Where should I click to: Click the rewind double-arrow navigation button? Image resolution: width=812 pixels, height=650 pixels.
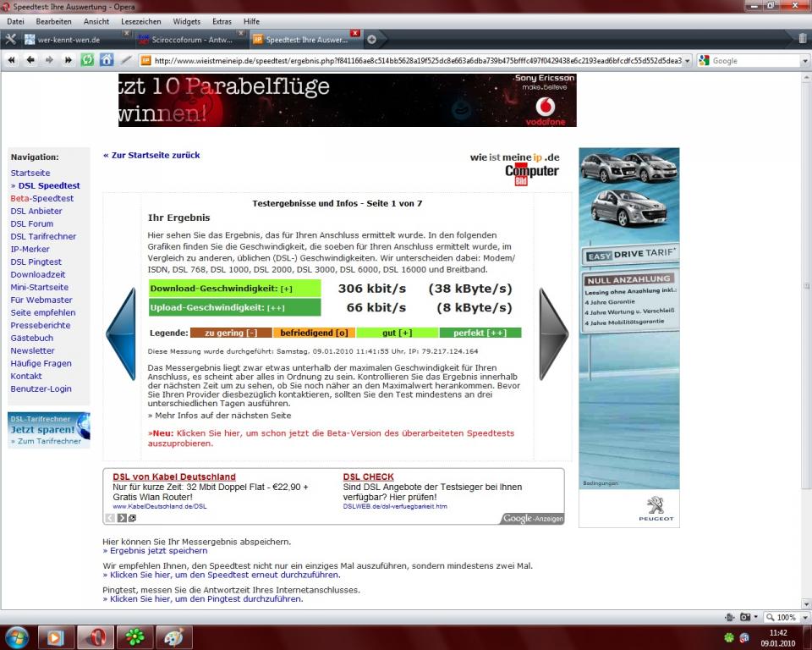[12, 60]
